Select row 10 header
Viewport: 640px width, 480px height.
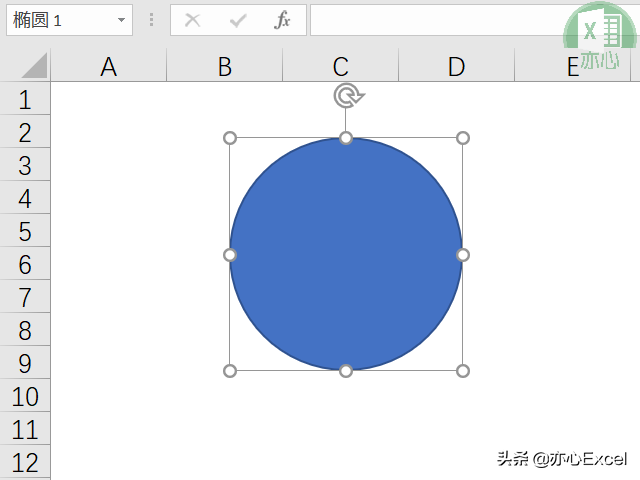(25, 396)
